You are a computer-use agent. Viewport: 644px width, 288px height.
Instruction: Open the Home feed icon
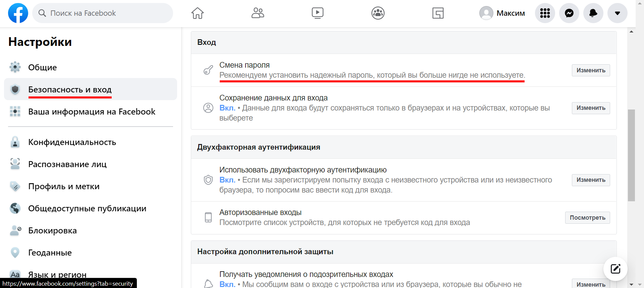pyautogui.click(x=198, y=13)
